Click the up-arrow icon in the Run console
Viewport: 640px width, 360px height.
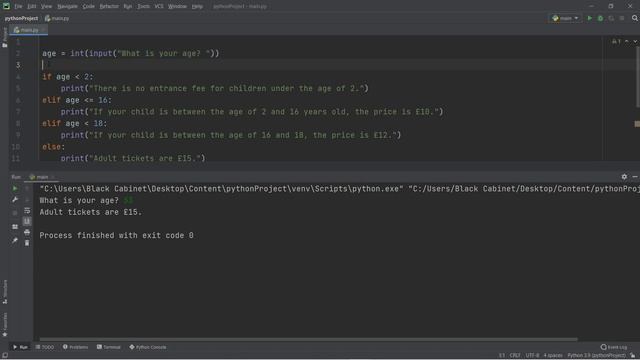click(27, 189)
